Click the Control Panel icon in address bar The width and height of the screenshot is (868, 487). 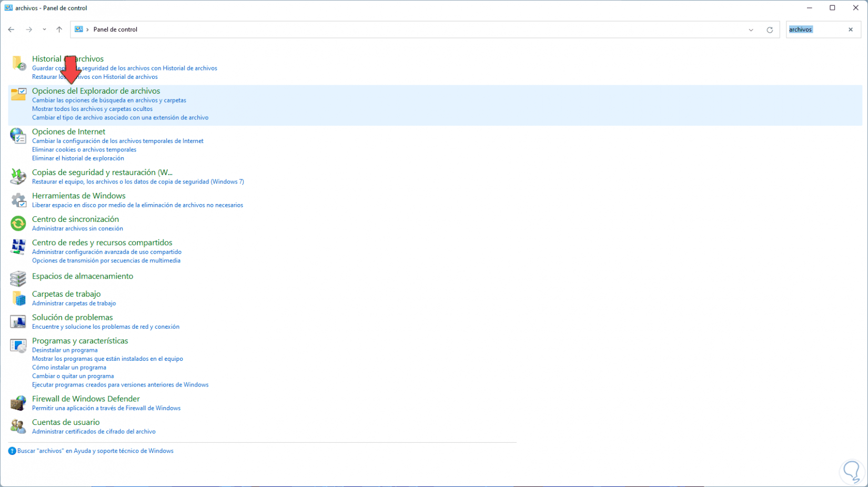click(79, 29)
